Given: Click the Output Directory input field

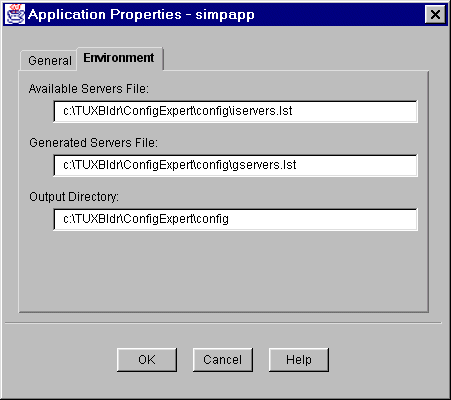Looking at the screenshot, I should pyautogui.click(x=235, y=219).
